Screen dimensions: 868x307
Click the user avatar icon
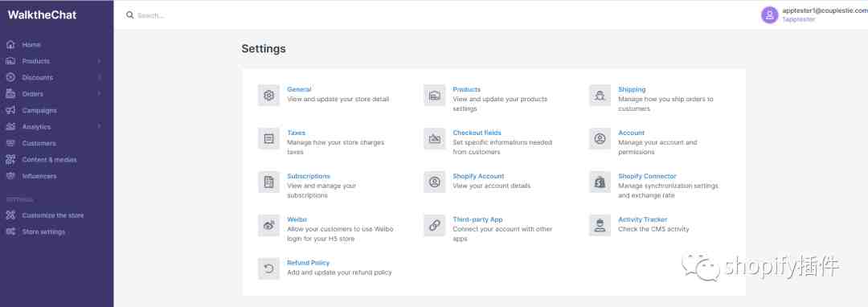tap(769, 15)
